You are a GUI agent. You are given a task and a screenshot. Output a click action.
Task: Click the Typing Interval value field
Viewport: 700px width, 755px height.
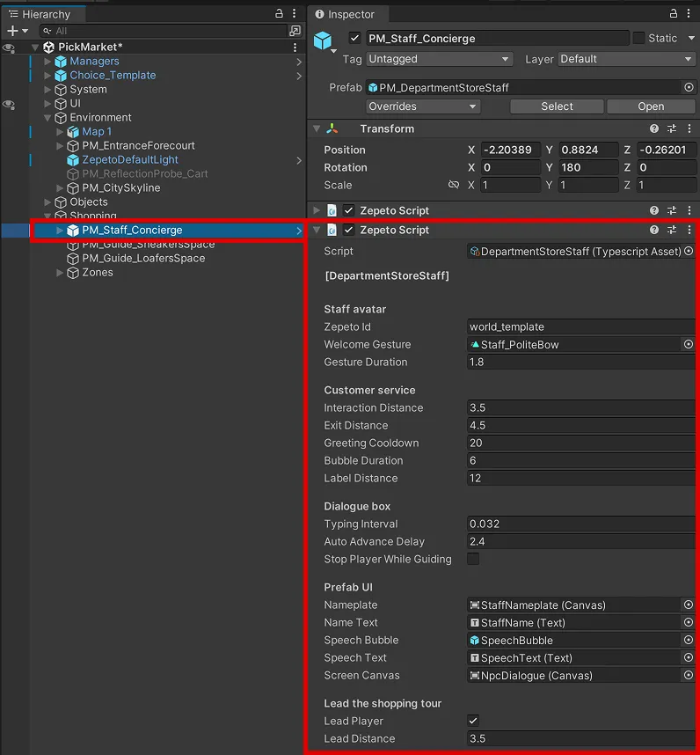[x=581, y=524]
